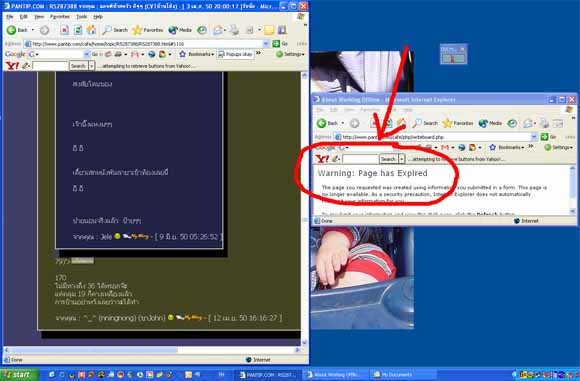Open the Back button history dropdown arrow
This screenshot has width=580, height=381.
[x=33, y=30]
